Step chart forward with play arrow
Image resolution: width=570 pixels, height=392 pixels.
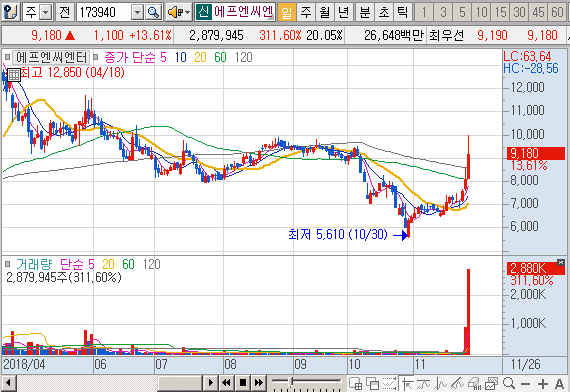pyautogui.click(x=210, y=383)
